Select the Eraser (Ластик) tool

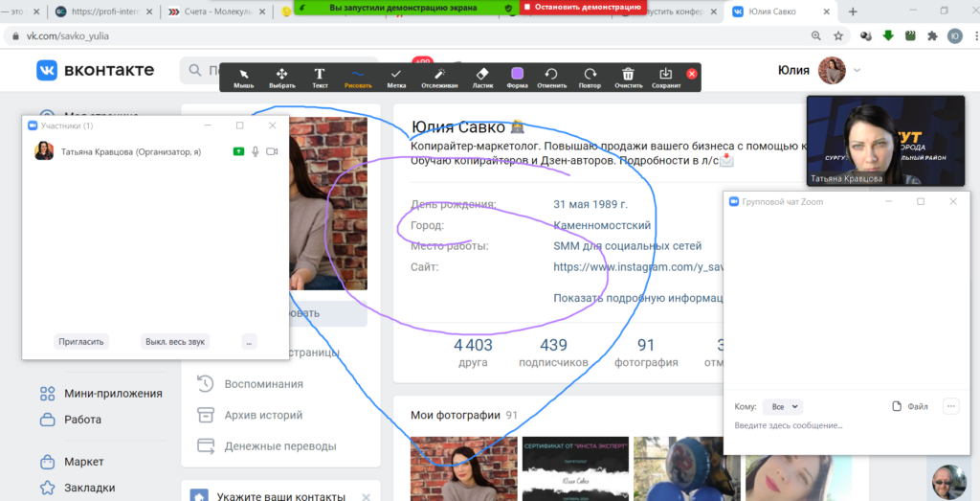click(482, 78)
